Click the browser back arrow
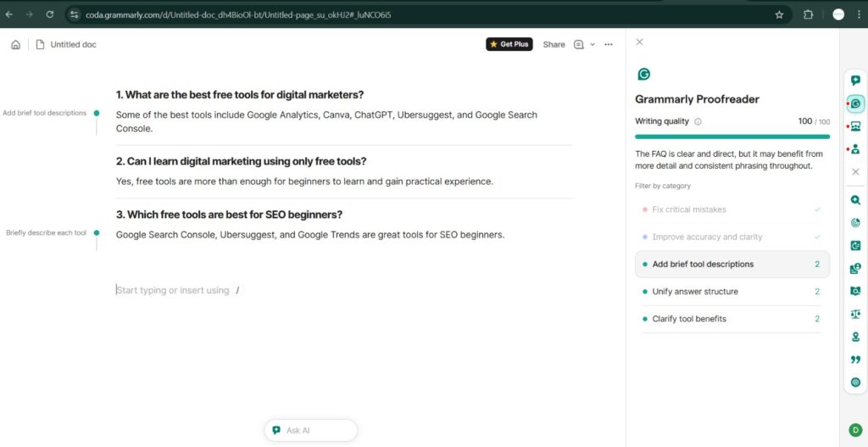 tap(8, 15)
